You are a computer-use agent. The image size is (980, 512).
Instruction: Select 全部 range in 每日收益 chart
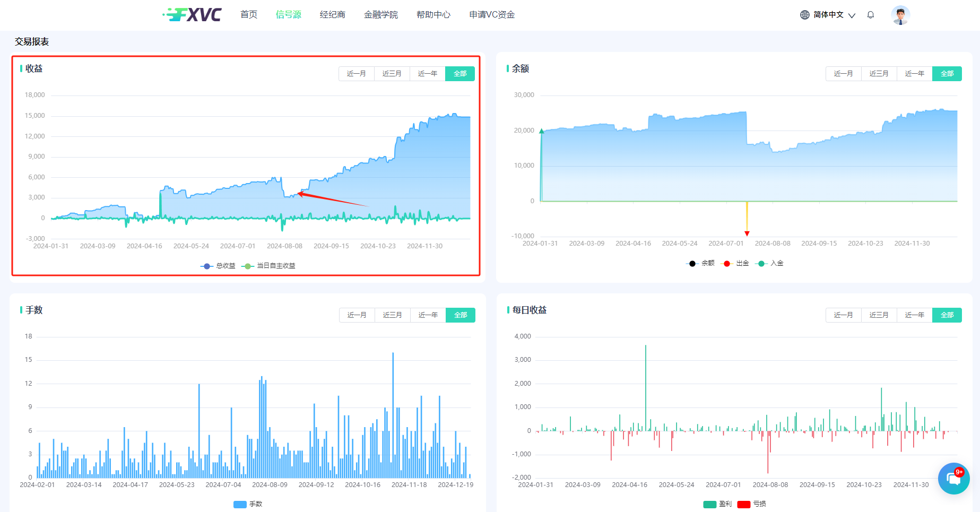(x=947, y=315)
